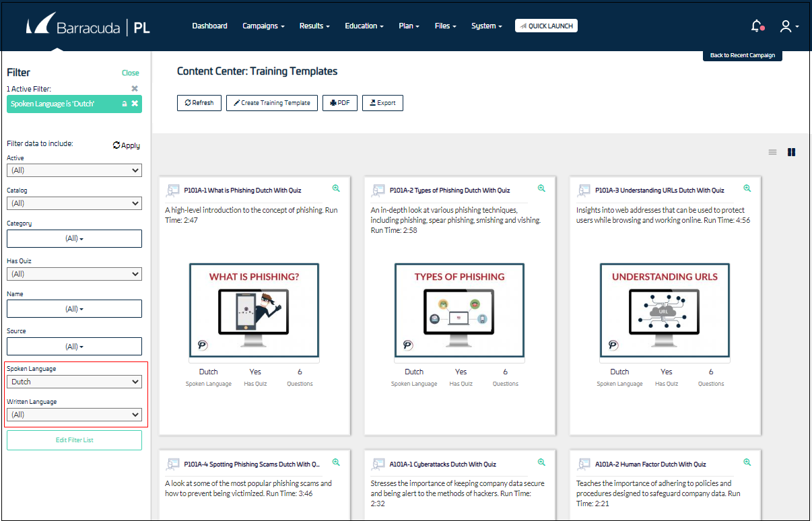The image size is (812, 521).
Task: Remove the Dutch filter with X icon
Action: click(x=135, y=104)
